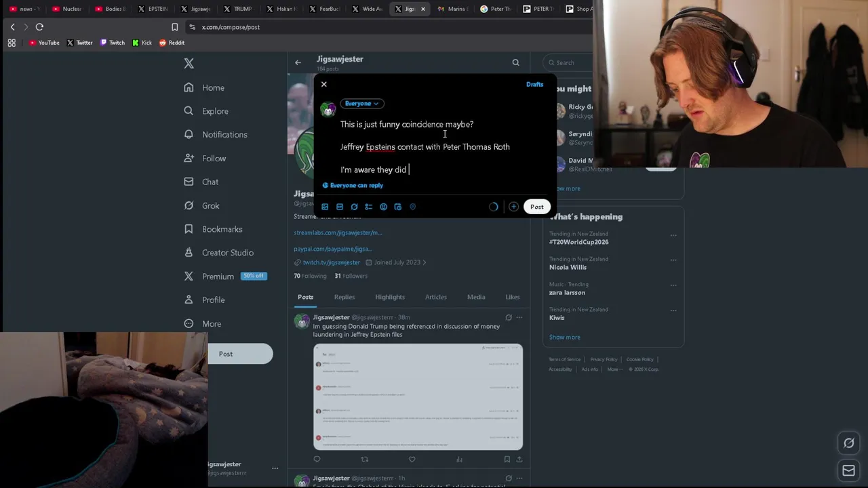Open Profile in sidebar

[x=204, y=300]
